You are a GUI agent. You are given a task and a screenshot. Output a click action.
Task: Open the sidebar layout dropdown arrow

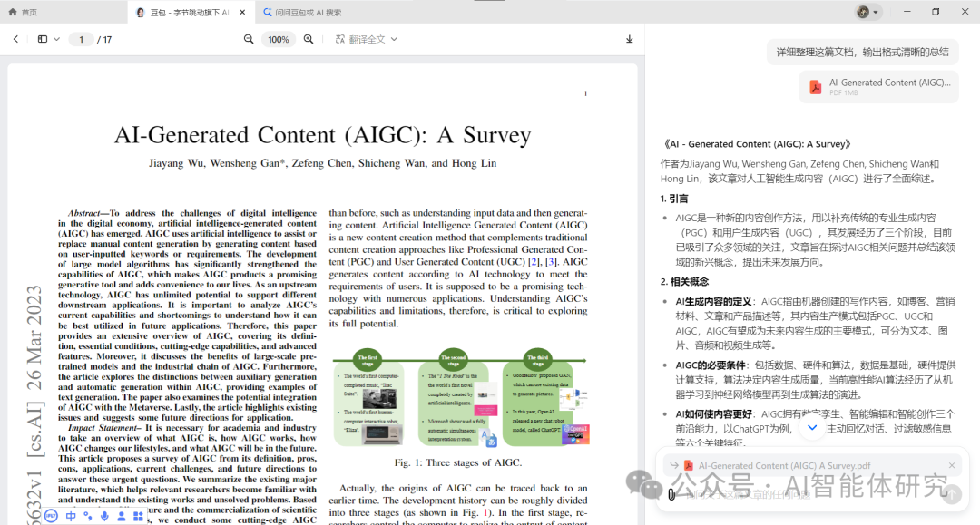(56, 39)
